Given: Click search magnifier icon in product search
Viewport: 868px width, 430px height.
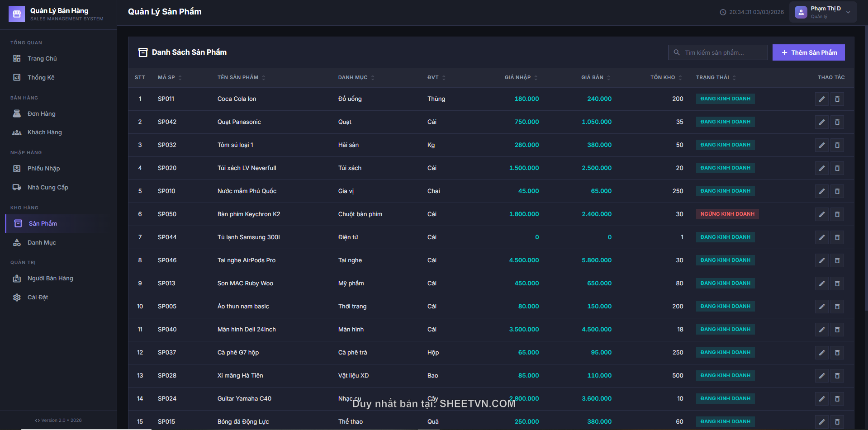Looking at the screenshot, I should [x=677, y=52].
